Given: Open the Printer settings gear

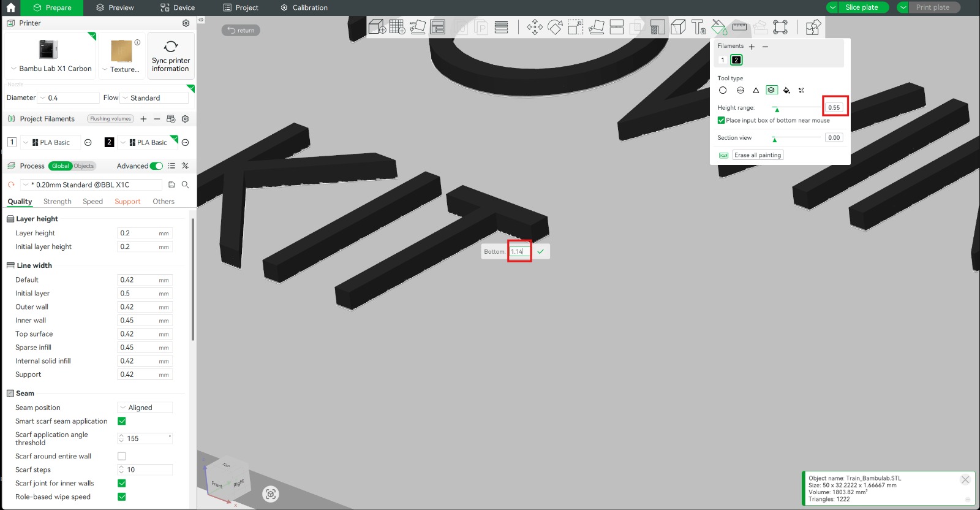Looking at the screenshot, I should [x=186, y=23].
